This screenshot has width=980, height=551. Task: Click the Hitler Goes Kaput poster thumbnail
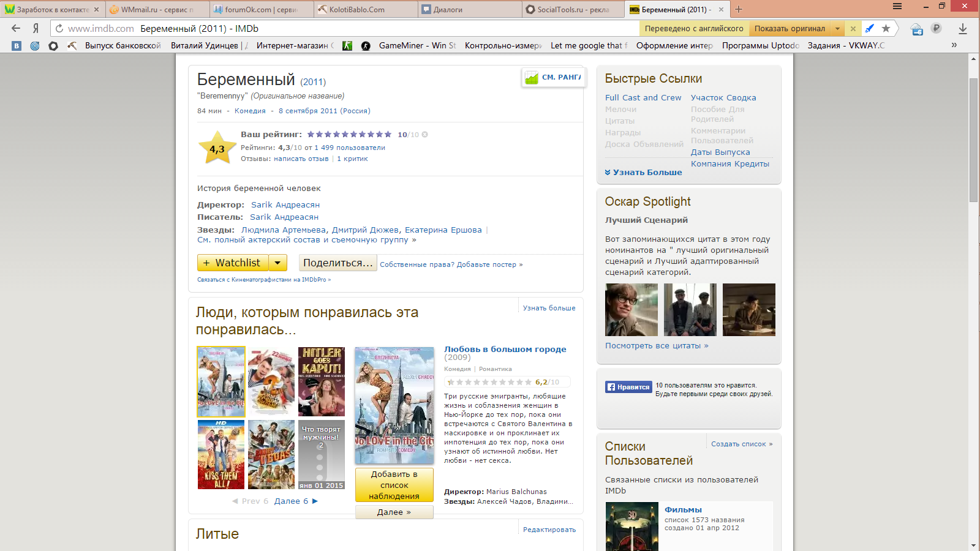point(322,381)
